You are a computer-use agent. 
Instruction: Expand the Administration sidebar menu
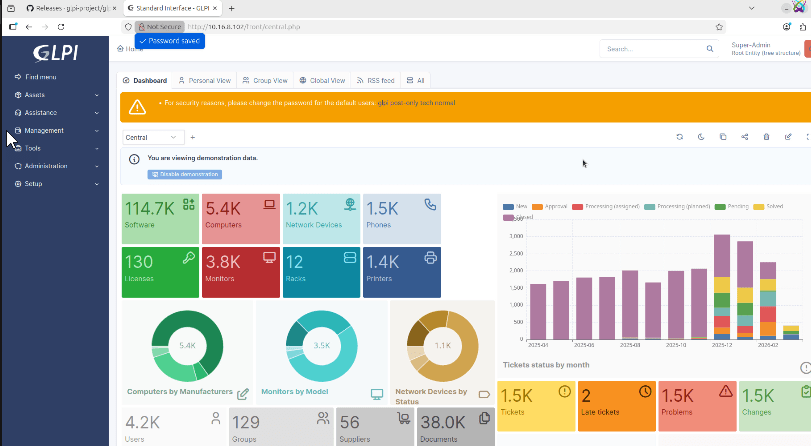[55, 166]
